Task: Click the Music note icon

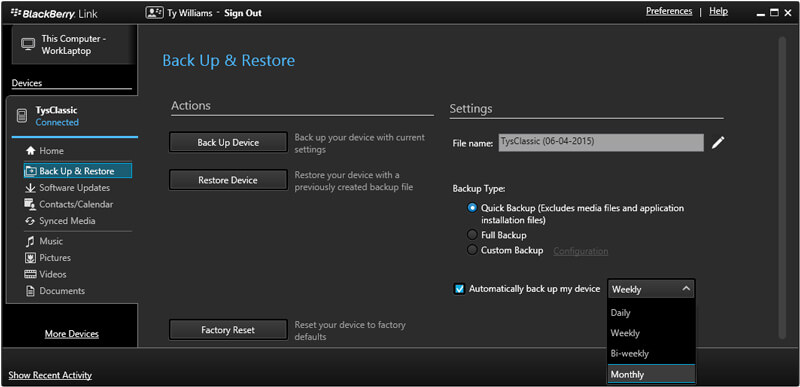Action: [x=30, y=241]
